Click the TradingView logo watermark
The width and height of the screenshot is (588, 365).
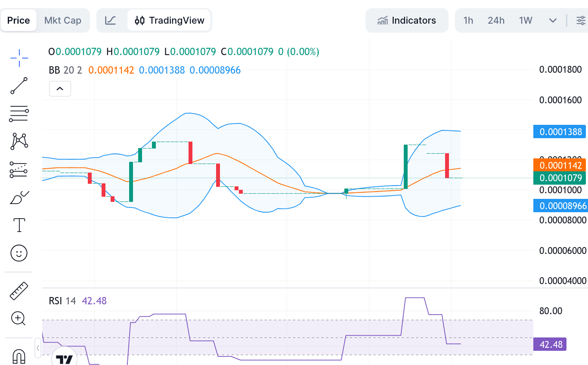click(x=65, y=359)
